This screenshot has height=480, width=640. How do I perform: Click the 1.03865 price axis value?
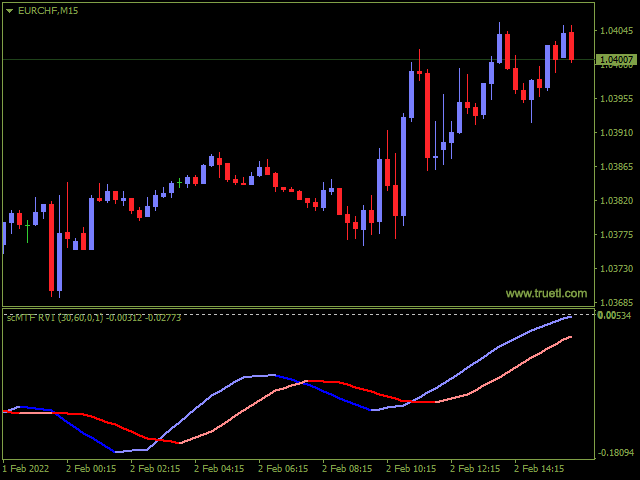616,167
